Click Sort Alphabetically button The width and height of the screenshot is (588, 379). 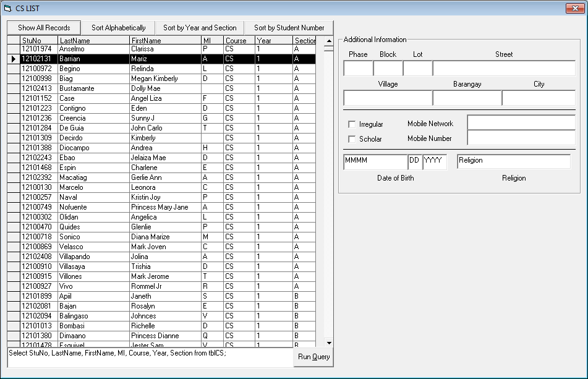point(119,28)
